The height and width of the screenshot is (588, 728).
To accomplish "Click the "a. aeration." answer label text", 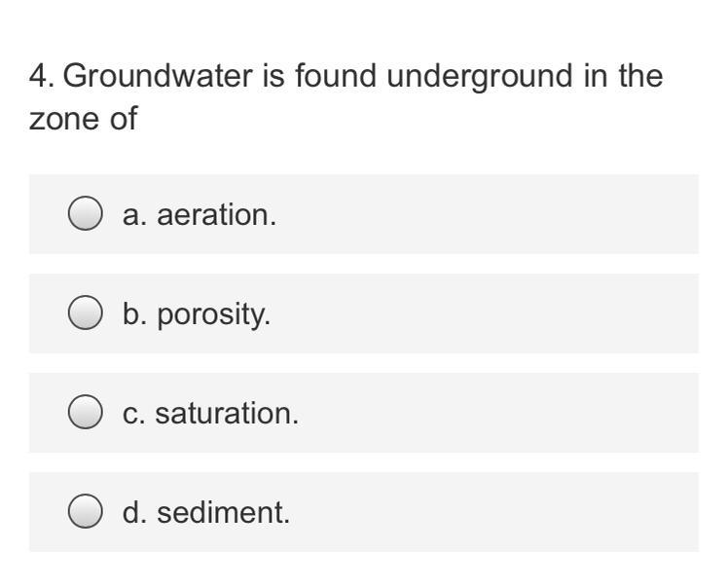I will click(x=200, y=215).
